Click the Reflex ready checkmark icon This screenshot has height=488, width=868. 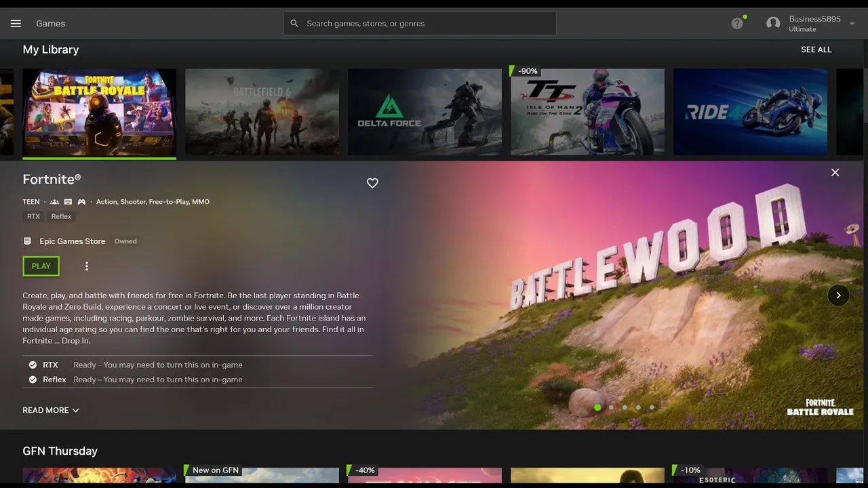pyautogui.click(x=33, y=380)
